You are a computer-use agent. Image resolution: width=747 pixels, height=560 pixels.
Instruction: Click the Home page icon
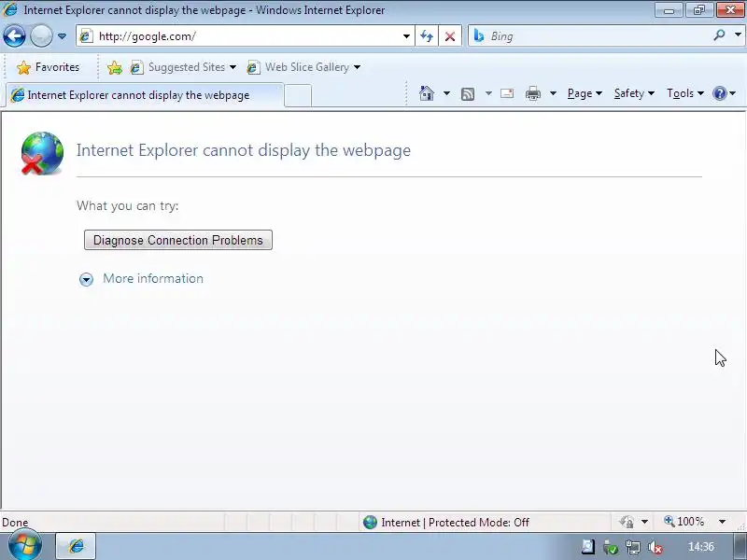pos(427,93)
